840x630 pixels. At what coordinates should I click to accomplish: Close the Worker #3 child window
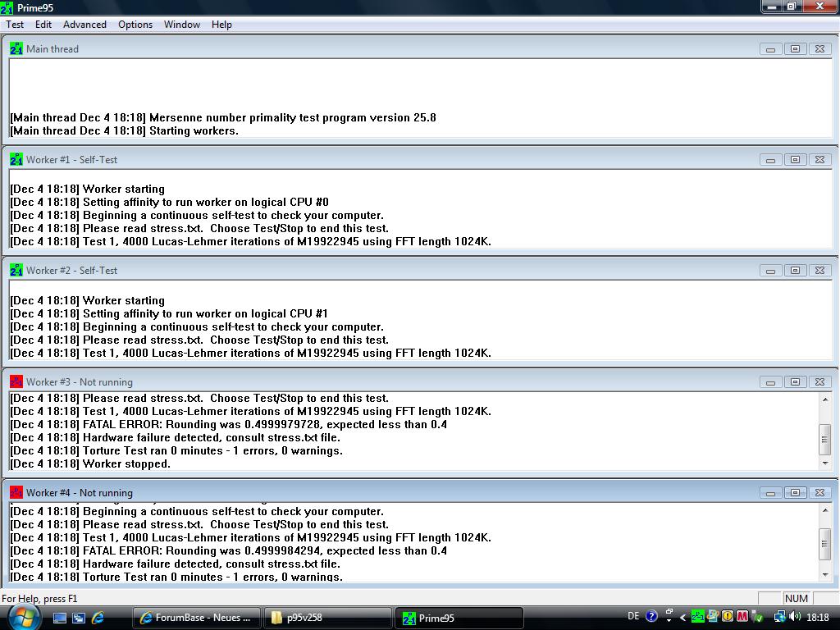click(819, 382)
